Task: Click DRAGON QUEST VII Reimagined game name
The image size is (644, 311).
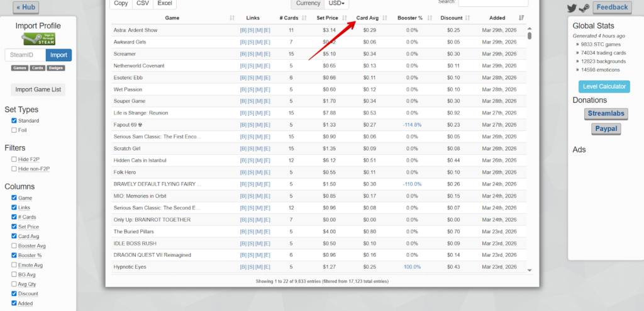Action: pos(152,255)
